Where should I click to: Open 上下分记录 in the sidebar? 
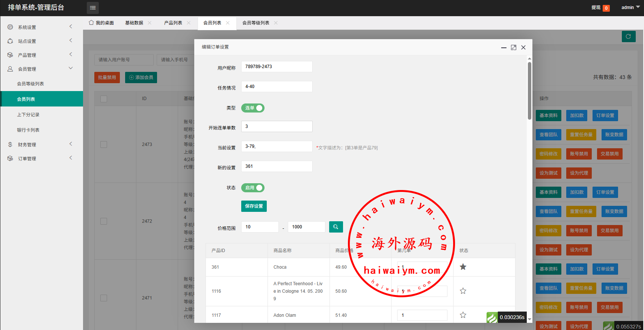(28, 115)
